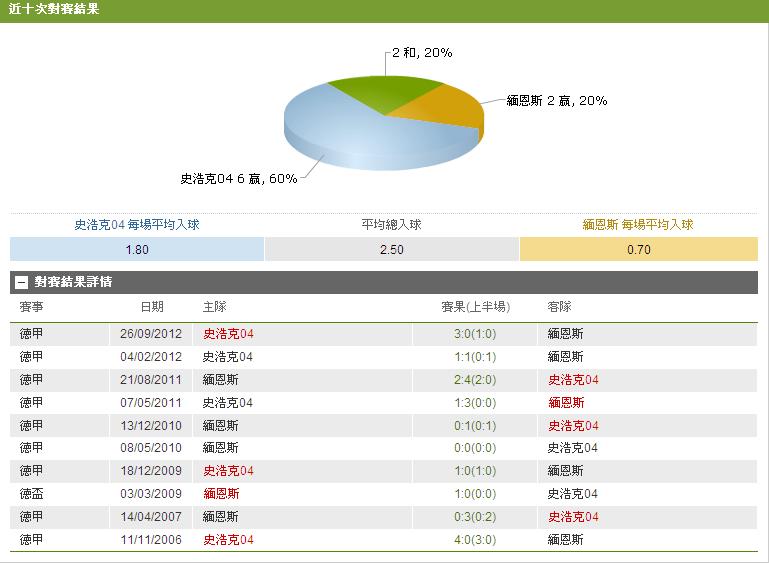Open the 2:4(2:0) match result
This screenshot has height=563, width=769.
click(x=475, y=380)
